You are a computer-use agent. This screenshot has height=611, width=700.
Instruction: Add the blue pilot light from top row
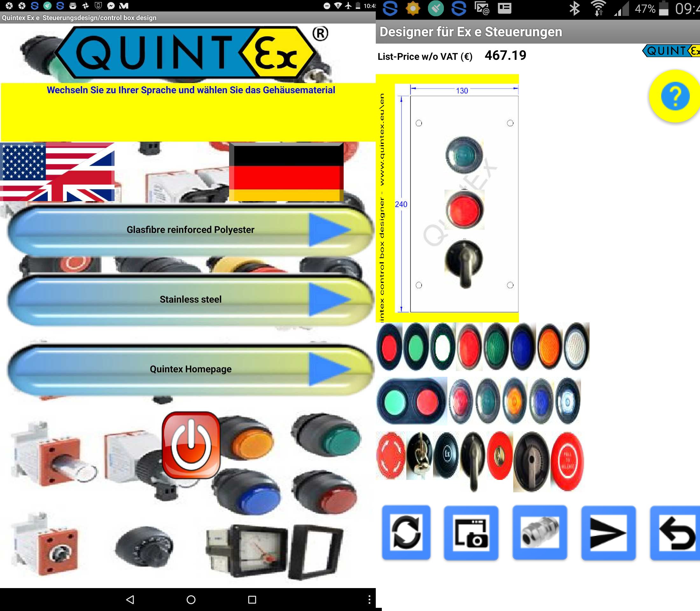522,347
